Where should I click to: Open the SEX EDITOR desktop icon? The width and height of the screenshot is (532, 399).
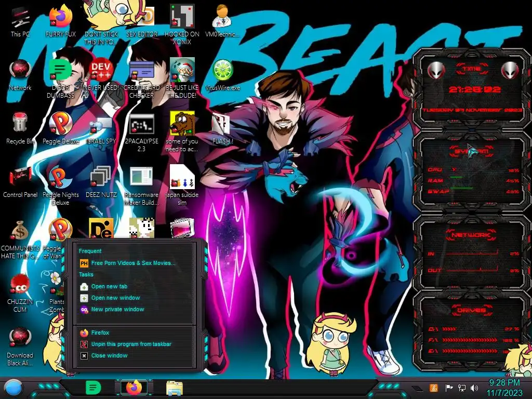[141, 21]
